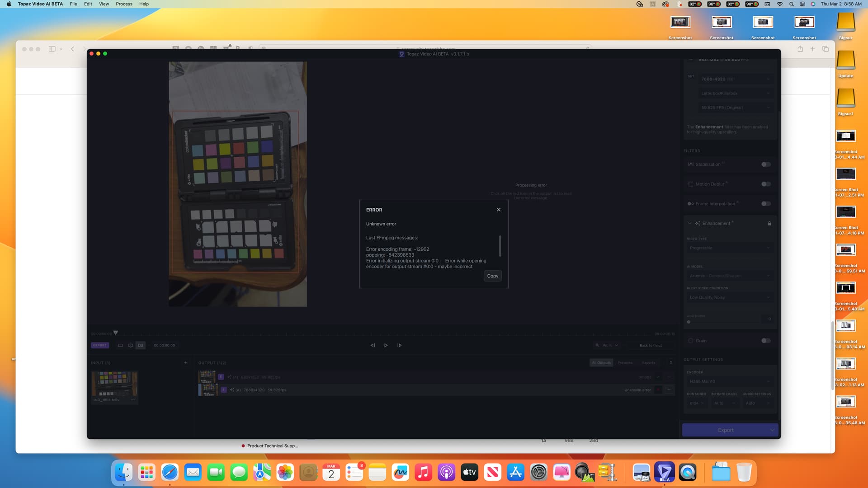
Task: Close the ERROR dialog with X
Action: pyautogui.click(x=499, y=210)
